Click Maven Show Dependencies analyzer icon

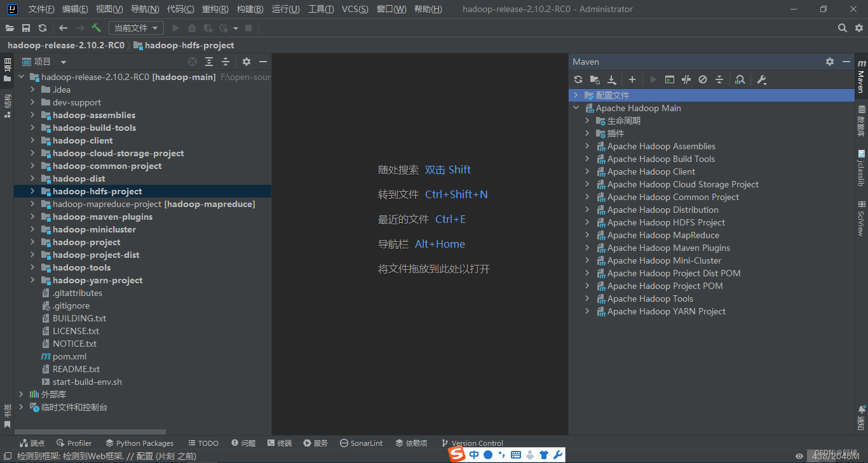[x=740, y=79]
